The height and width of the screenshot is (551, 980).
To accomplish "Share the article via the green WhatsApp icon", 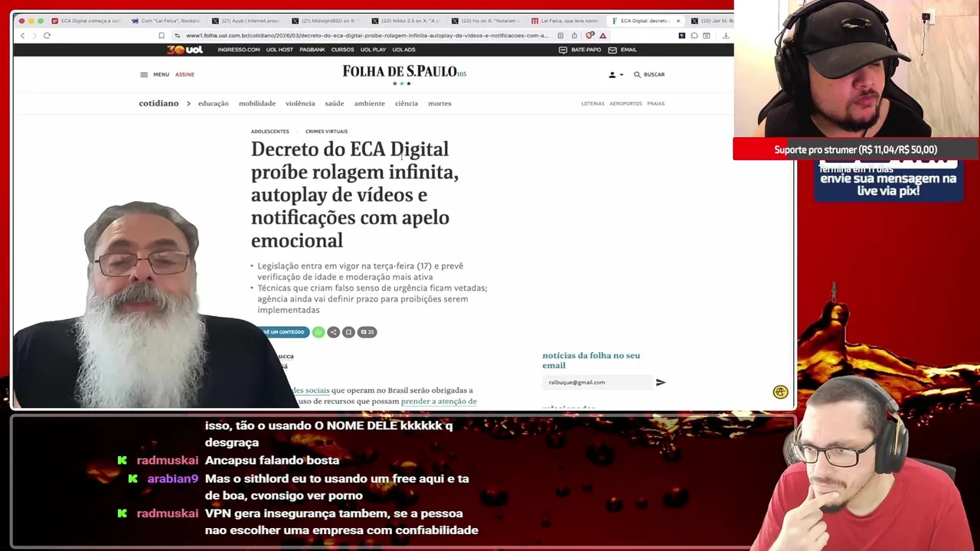I will point(318,332).
